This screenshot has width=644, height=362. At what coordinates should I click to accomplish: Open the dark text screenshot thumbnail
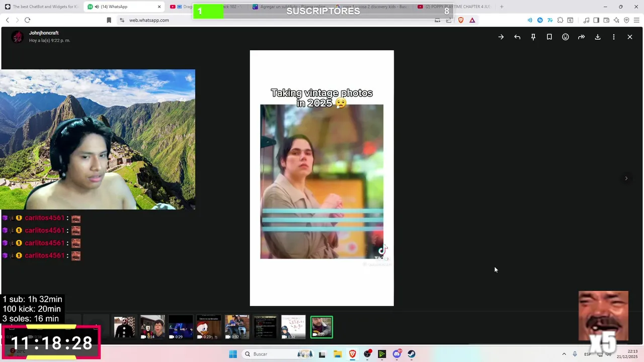[x=265, y=327]
